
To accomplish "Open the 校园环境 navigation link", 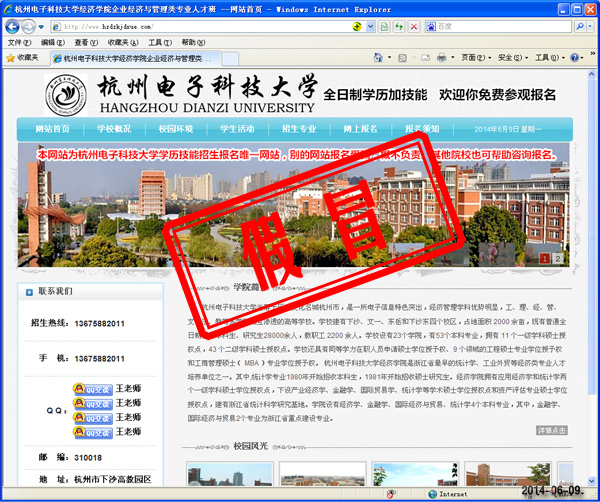I will (x=176, y=129).
